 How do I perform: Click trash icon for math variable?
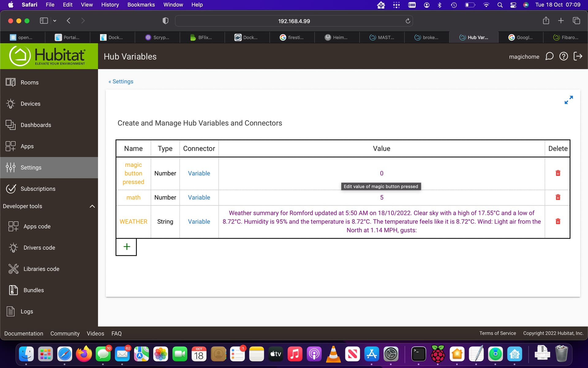(558, 197)
